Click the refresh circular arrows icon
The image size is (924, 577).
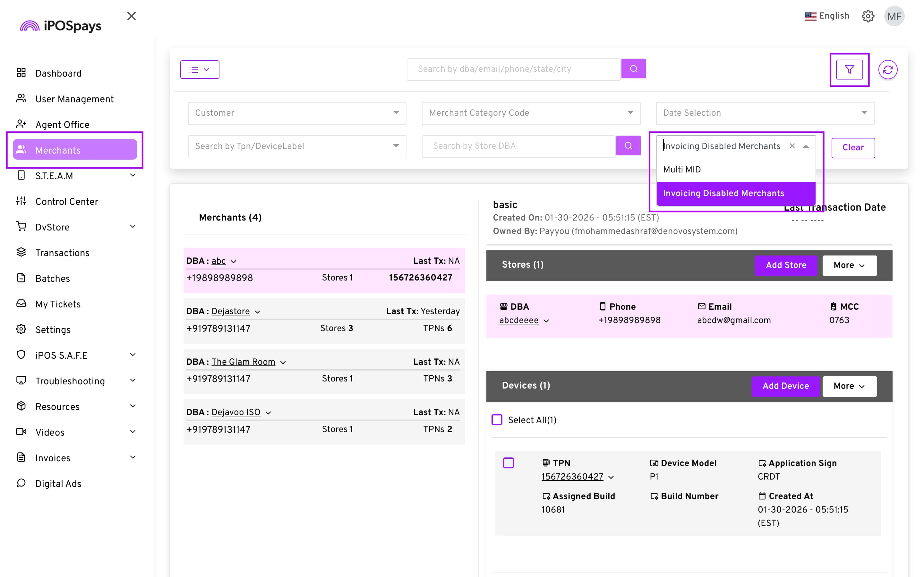point(888,70)
